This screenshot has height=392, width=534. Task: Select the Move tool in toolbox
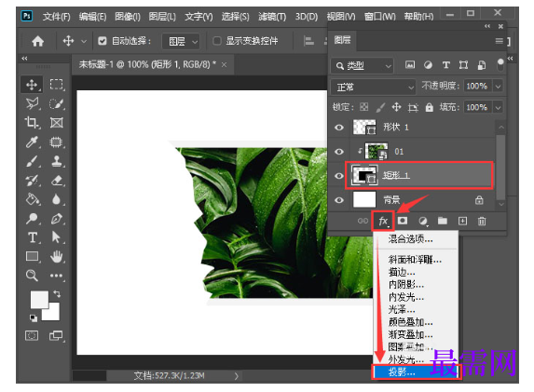coord(32,85)
